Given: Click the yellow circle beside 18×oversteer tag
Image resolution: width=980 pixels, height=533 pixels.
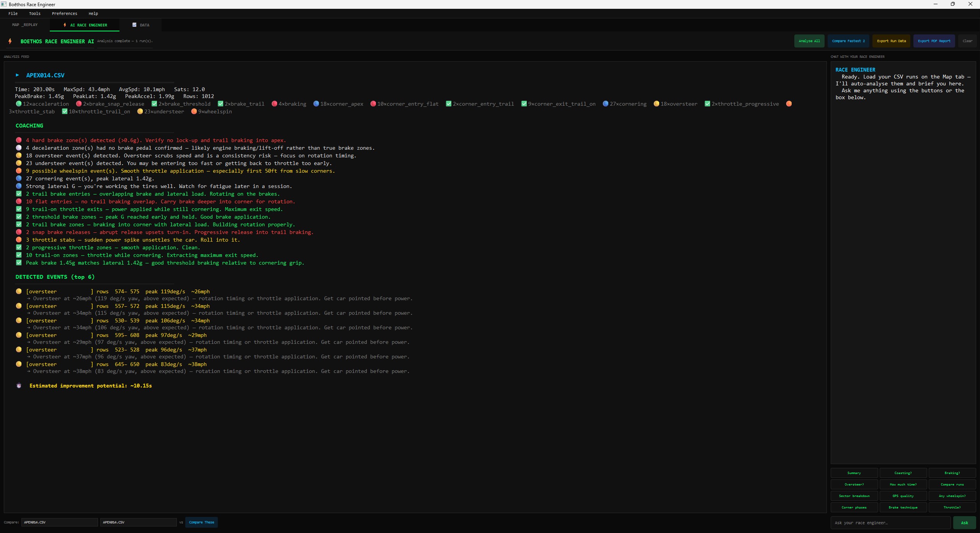Looking at the screenshot, I should pyautogui.click(x=656, y=104).
